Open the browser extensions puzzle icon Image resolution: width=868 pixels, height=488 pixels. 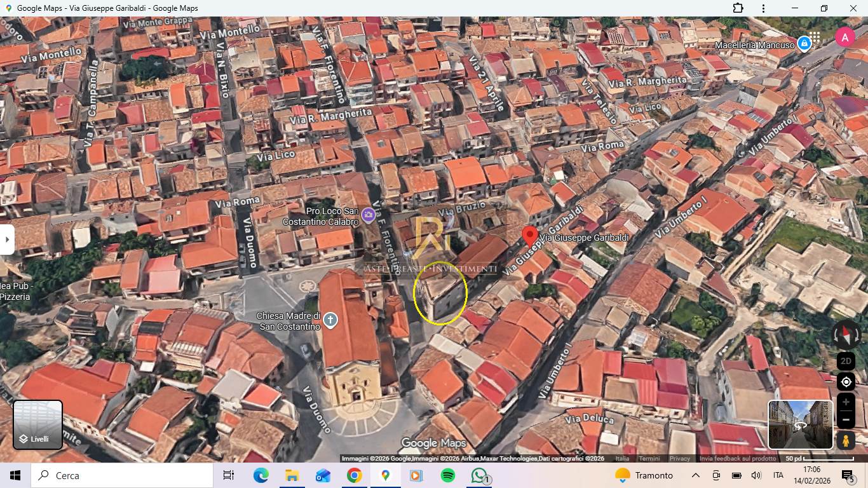[738, 8]
